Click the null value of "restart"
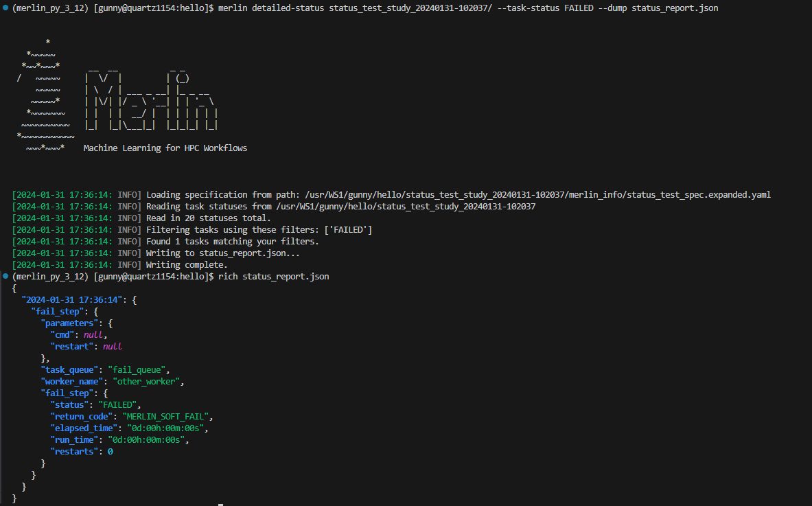The height and width of the screenshot is (506, 812). pos(113,347)
